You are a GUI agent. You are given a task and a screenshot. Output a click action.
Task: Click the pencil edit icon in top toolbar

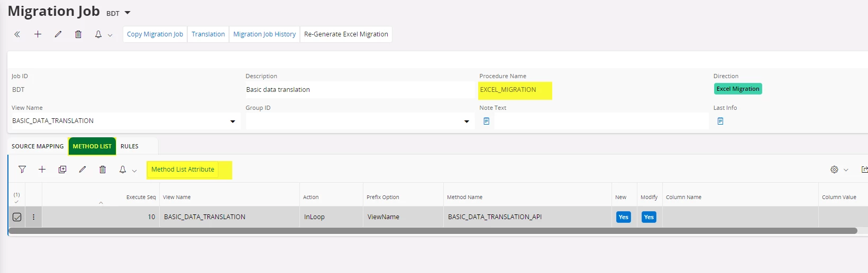pos(58,34)
